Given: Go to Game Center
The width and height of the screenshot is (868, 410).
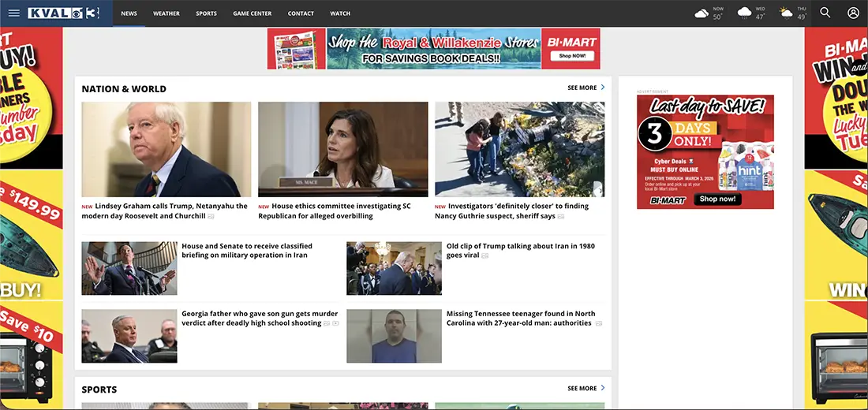Looking at the screenshot, I should [x=253, y=13].
